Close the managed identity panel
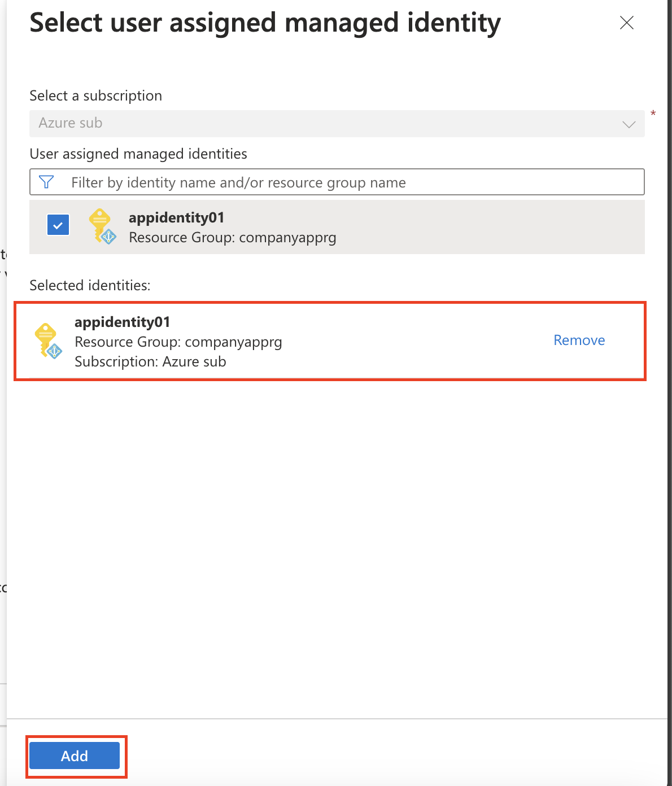672x786 pixels. point(627,23)
